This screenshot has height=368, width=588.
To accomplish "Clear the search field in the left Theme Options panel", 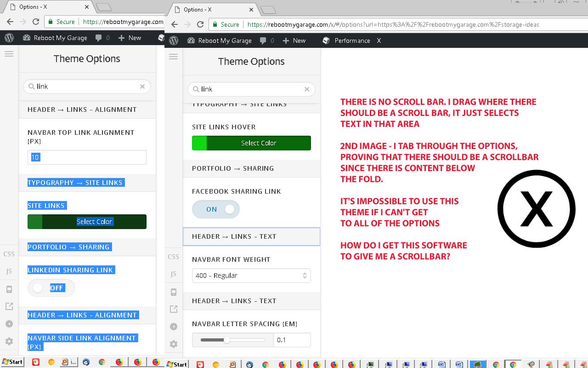I will [x=142, y=86].
